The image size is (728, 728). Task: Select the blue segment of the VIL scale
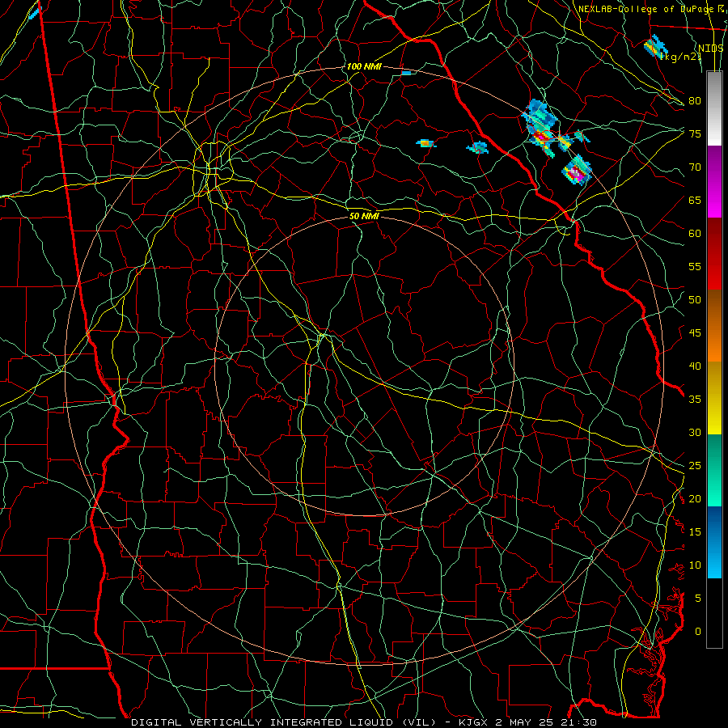pyautogui.click(x=714, y=542)
